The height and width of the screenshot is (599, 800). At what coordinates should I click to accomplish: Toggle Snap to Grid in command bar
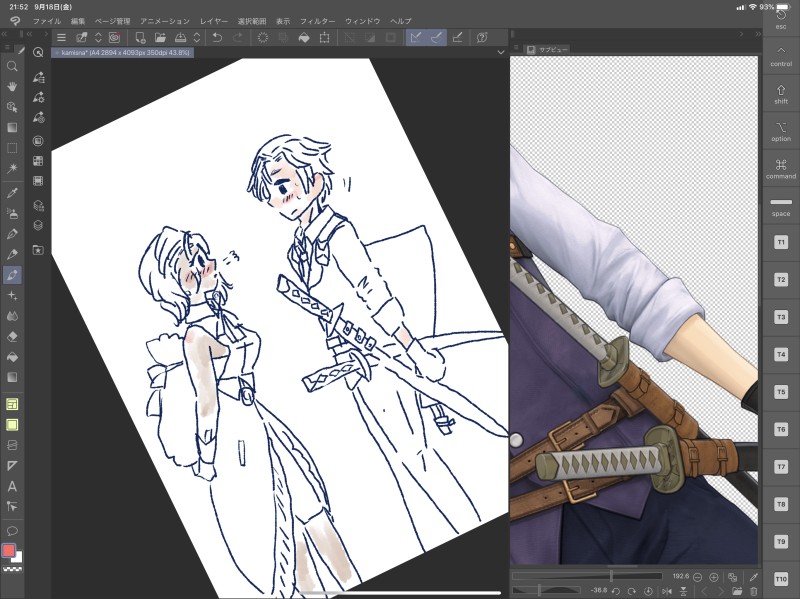458,37
